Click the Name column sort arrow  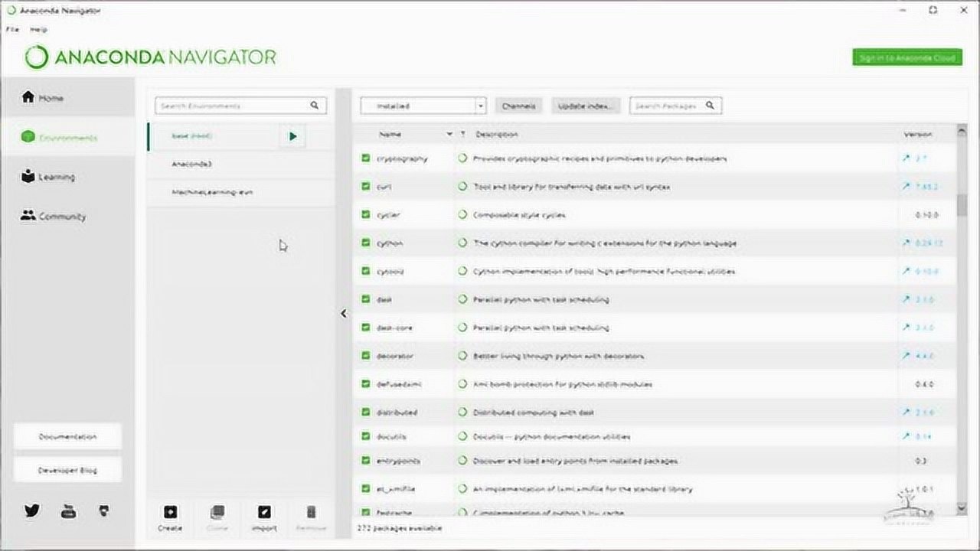click(x=449, y=135)
